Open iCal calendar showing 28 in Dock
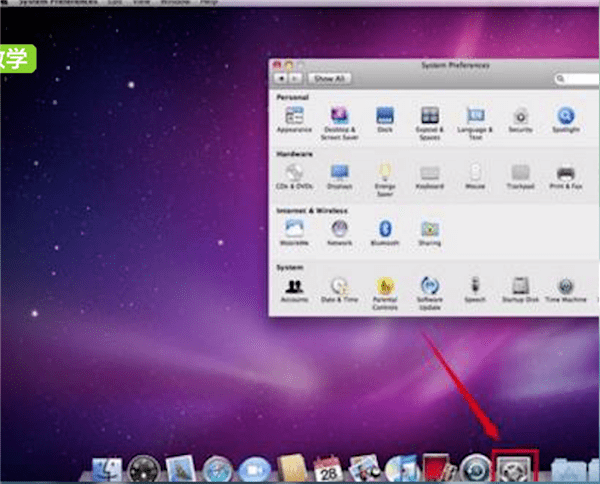Screen dimensions: 600x484 pyautogui.click(x=328, y=469)
